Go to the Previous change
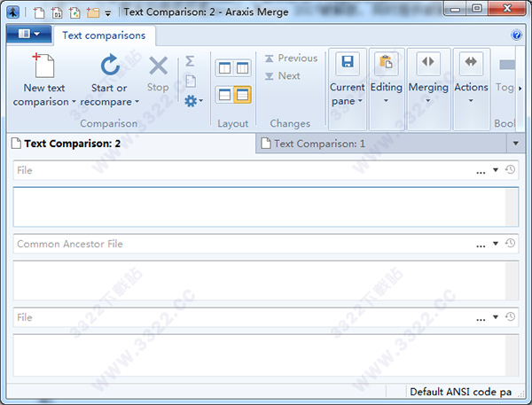The height and width of the screenshot is (405, 532). 292,58
